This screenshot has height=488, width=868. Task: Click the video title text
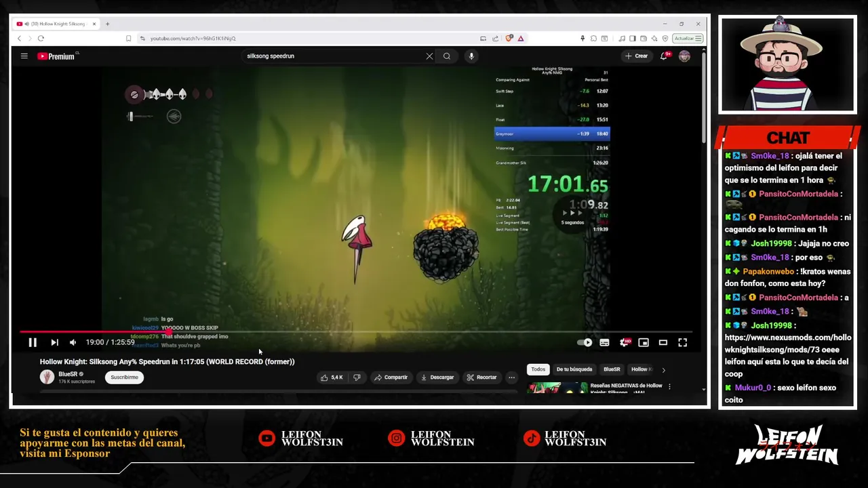coord(167,362)
